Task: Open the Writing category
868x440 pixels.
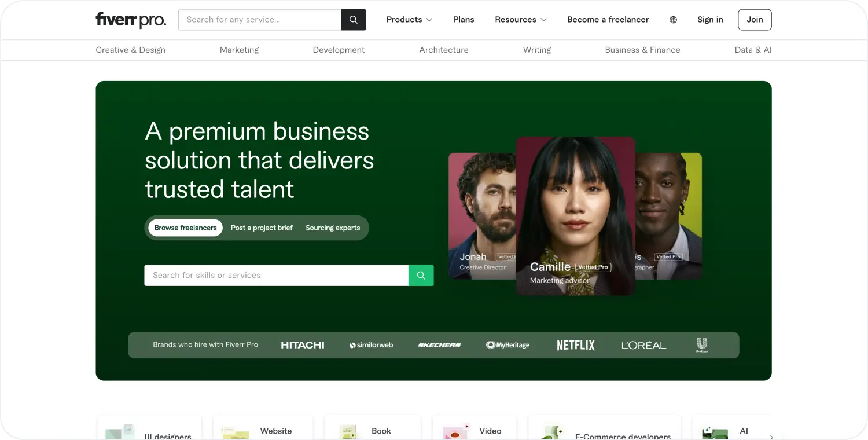Action: [537, 50]
